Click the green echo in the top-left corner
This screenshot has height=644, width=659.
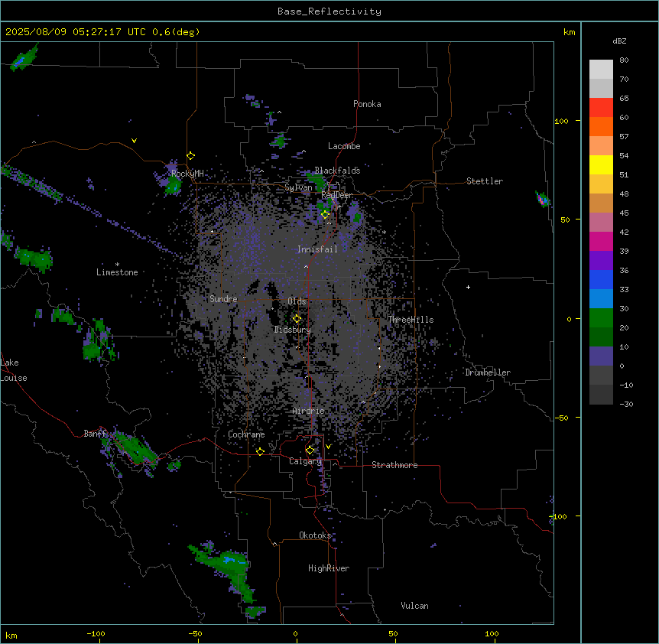click(x=24, y=58)
